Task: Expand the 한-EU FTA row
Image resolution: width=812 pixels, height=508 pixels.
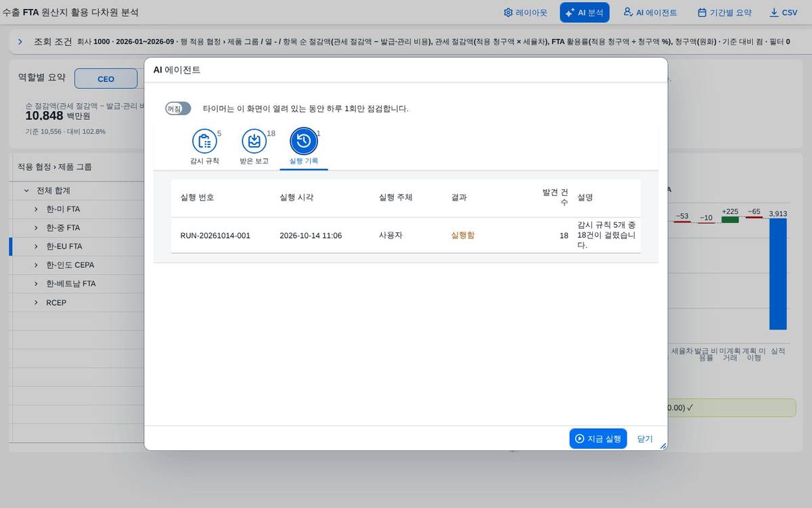Action: tap(36, 247)
